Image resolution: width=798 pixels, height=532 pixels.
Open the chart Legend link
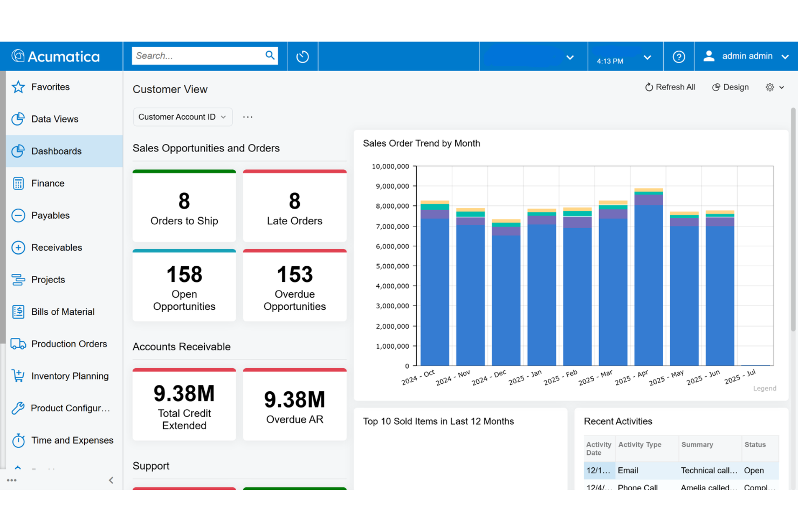[765, 388]
